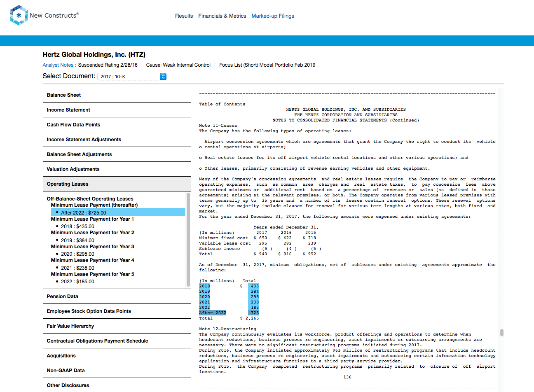Open the Other Disclosures section
Viewport: 534px width, 392px height.
click(117, 385)
